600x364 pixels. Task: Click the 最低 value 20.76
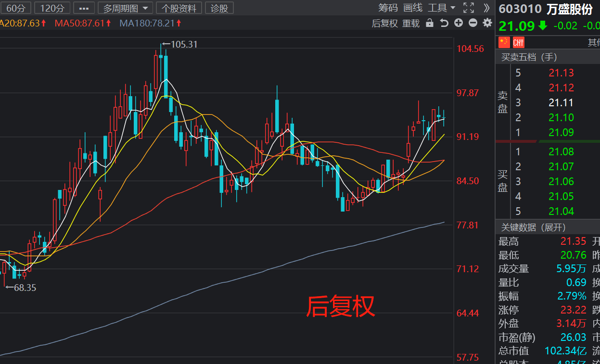tap(573, 255)
